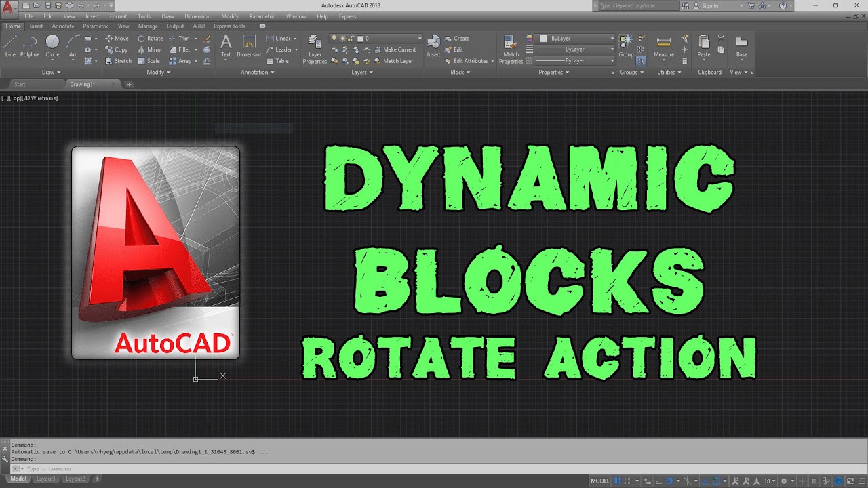The image size is (868, 488).
Task: Select the Text annotation tool
Action: (226, 46)
